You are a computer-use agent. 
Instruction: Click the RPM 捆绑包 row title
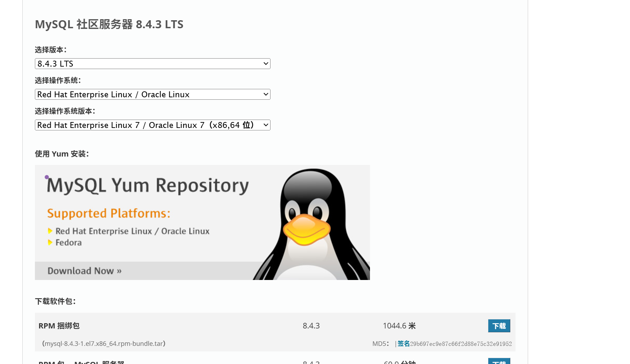tap(59, 326)
